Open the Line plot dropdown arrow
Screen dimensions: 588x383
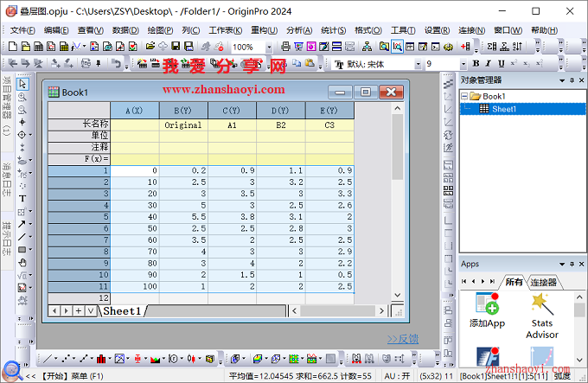click(x=56, y=359)
